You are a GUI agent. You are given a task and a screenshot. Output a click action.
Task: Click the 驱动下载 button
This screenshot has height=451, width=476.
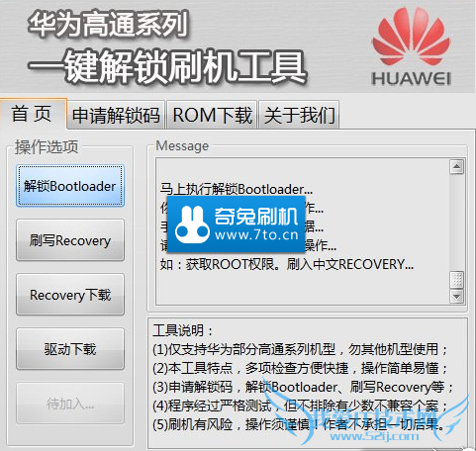(70, 349)
